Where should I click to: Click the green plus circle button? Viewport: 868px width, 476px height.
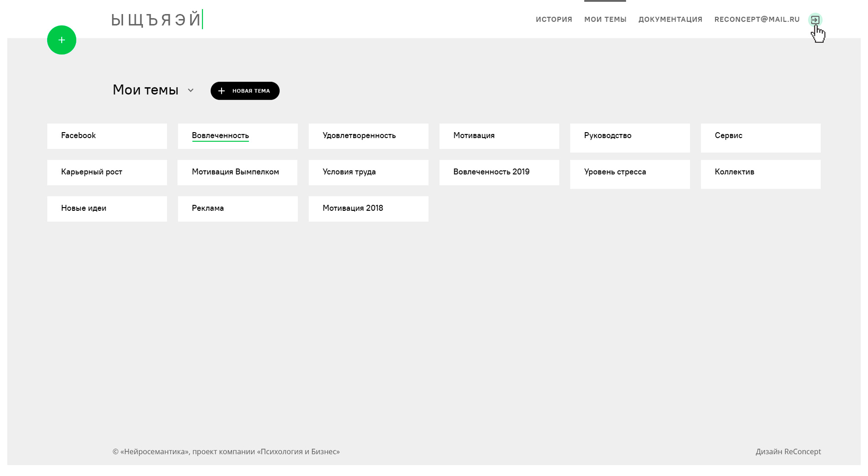[x=62, y=40]
